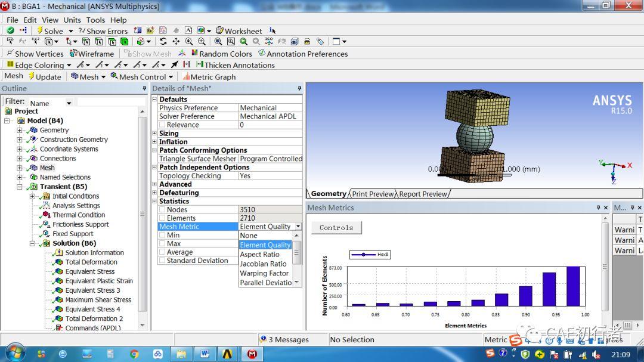Click Update mesh lightning icon
644x362 pixels.
(x=31, y=76)
